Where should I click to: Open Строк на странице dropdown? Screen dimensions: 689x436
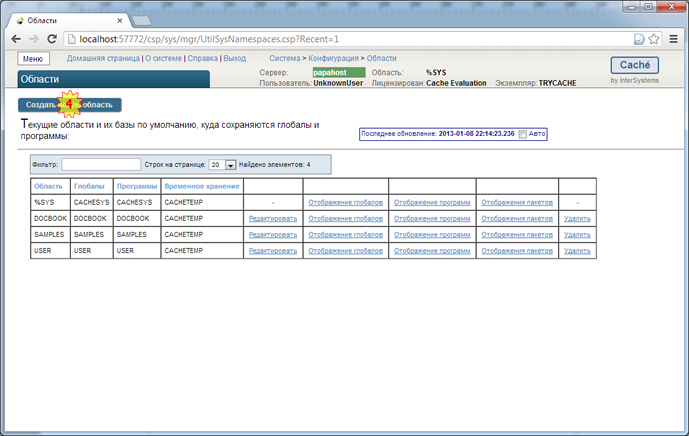coord(222,164)
